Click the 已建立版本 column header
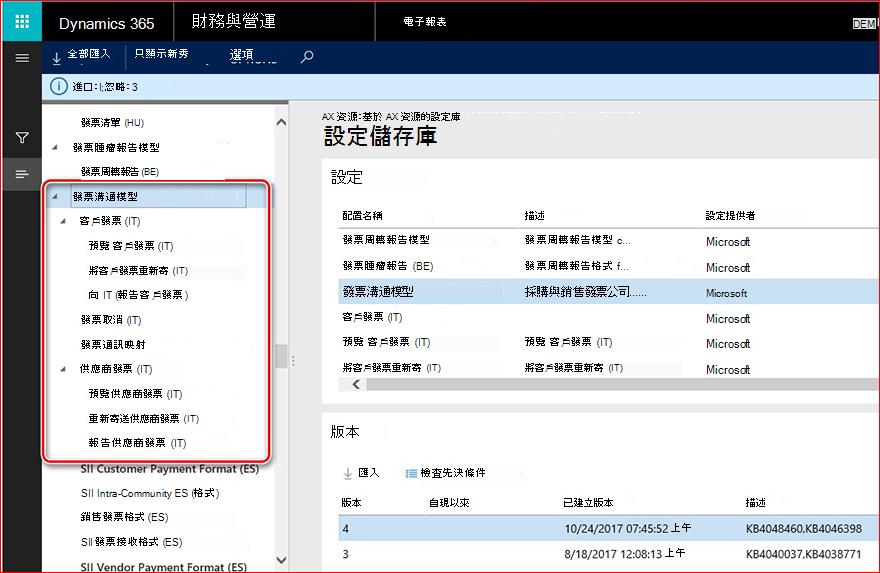 point(588,503)
